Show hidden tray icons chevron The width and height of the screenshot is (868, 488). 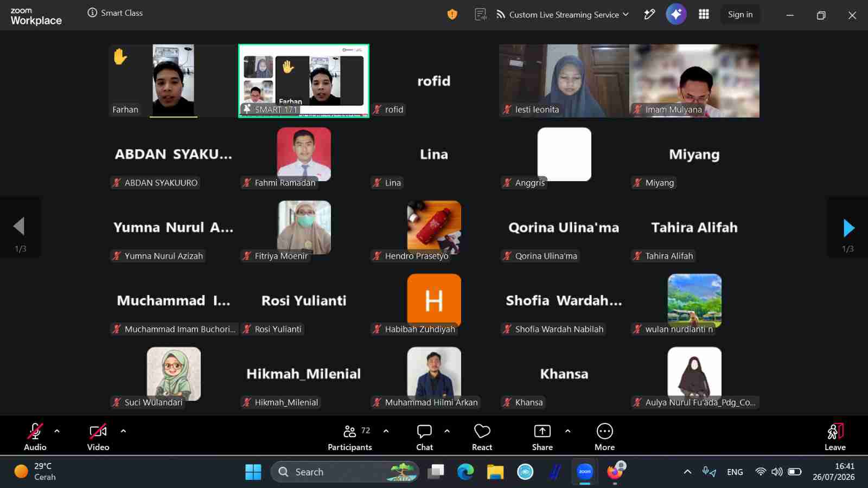point(687,472)
